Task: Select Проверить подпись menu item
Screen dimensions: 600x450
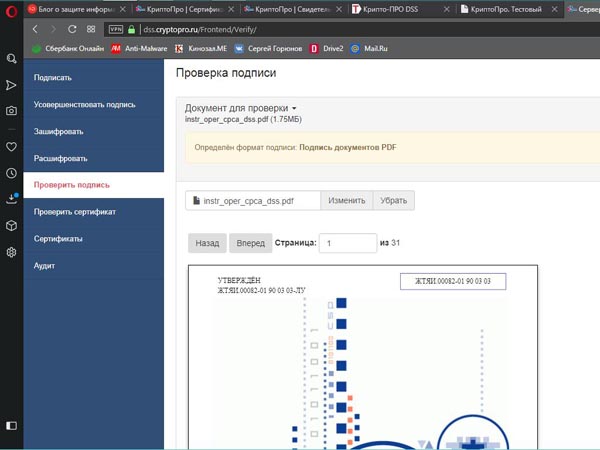Action: pyautogui.click(x=94, y=185)
